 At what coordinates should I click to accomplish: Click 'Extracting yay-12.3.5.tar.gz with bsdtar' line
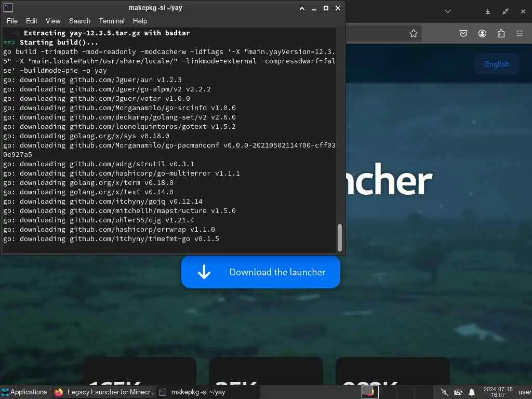point(107,33)
